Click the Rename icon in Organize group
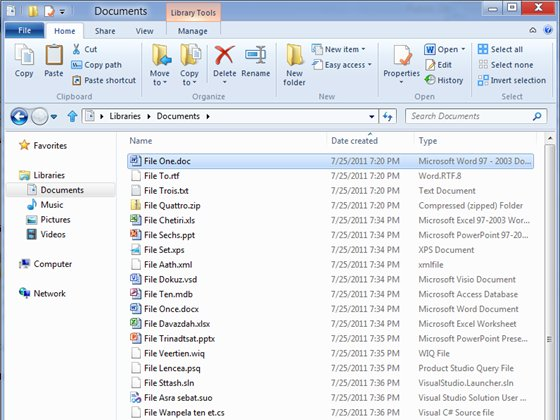Image resolution: width=560 pixels, height=420 pixels. [x=255, y=55]
